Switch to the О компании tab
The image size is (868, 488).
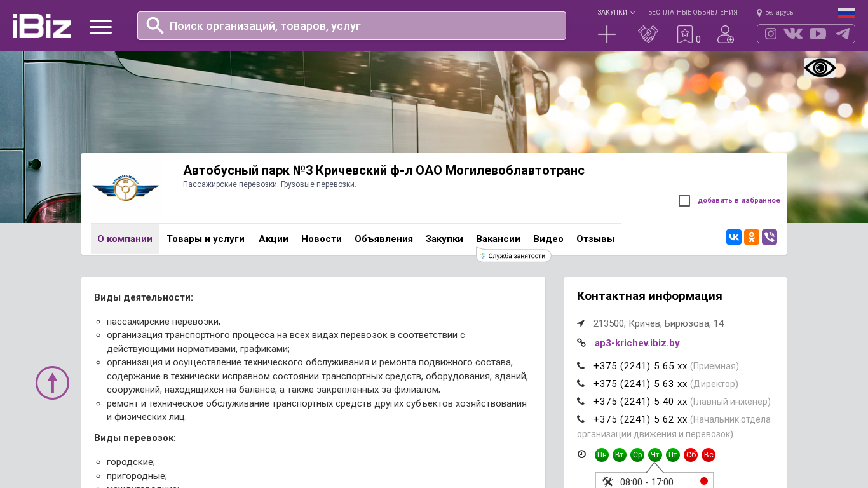(x=125, y=239)
